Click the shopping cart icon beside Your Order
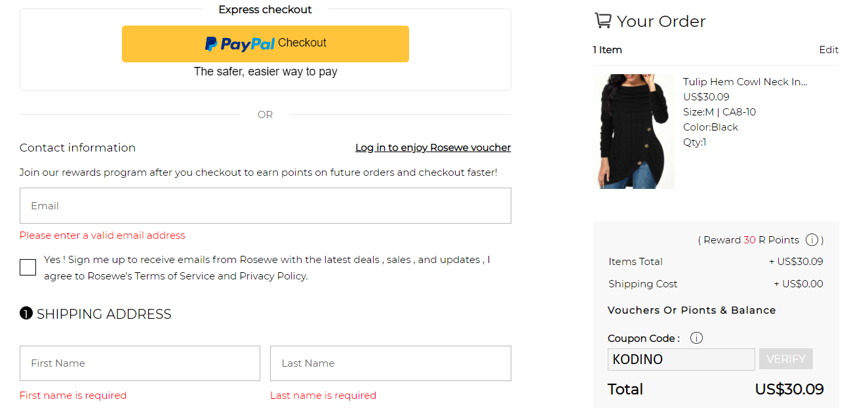868x408 pixels. pos(602,20)
